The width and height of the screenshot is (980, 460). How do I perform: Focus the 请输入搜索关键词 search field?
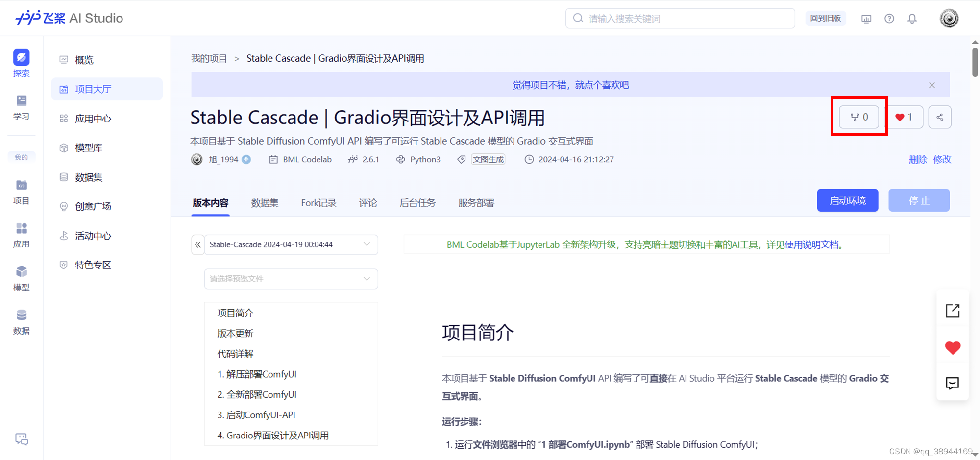(x=680, y=18)
